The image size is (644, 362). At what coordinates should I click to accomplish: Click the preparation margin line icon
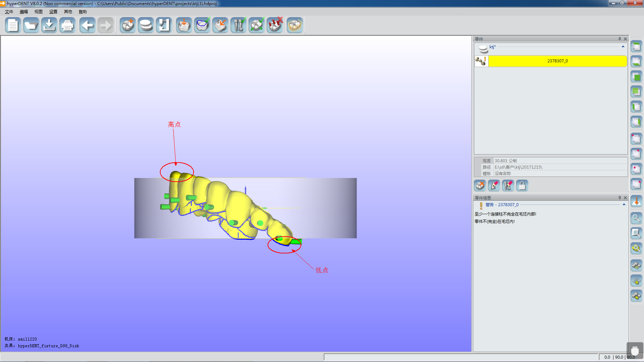coord(202,25)
